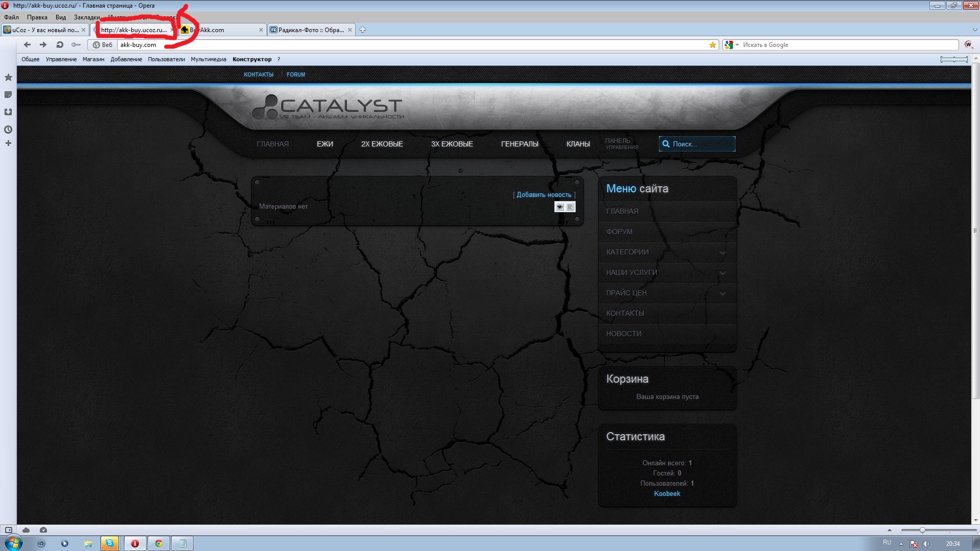Toggle Opera Turbo speedometer icon in status bar
Image resolution: width=980 pixels, height=551 pixels.
(x=43, y=530)
